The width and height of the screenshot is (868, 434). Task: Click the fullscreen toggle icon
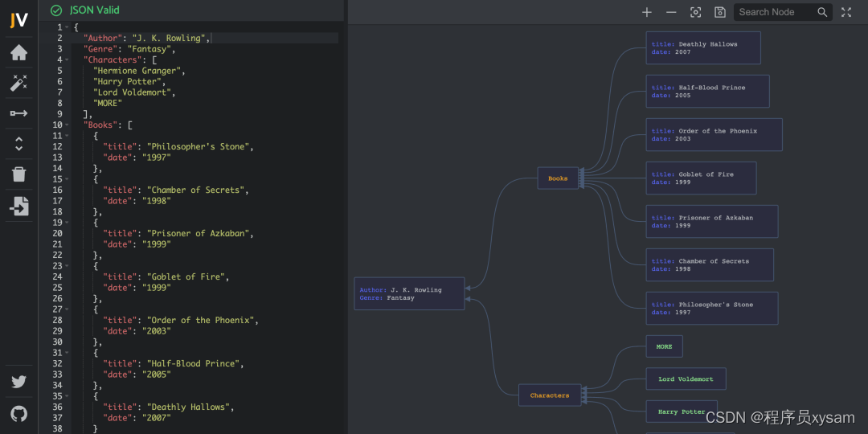[x=846, y=12]
